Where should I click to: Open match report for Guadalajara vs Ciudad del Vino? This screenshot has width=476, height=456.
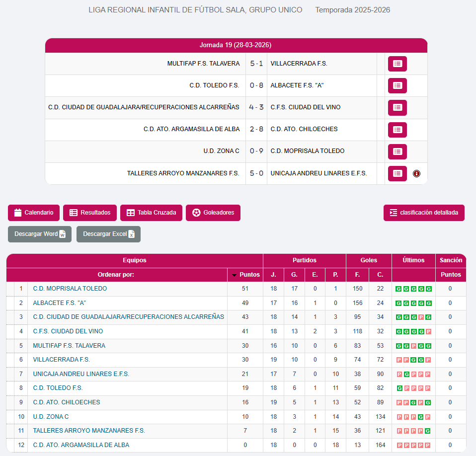click(397, 108)
